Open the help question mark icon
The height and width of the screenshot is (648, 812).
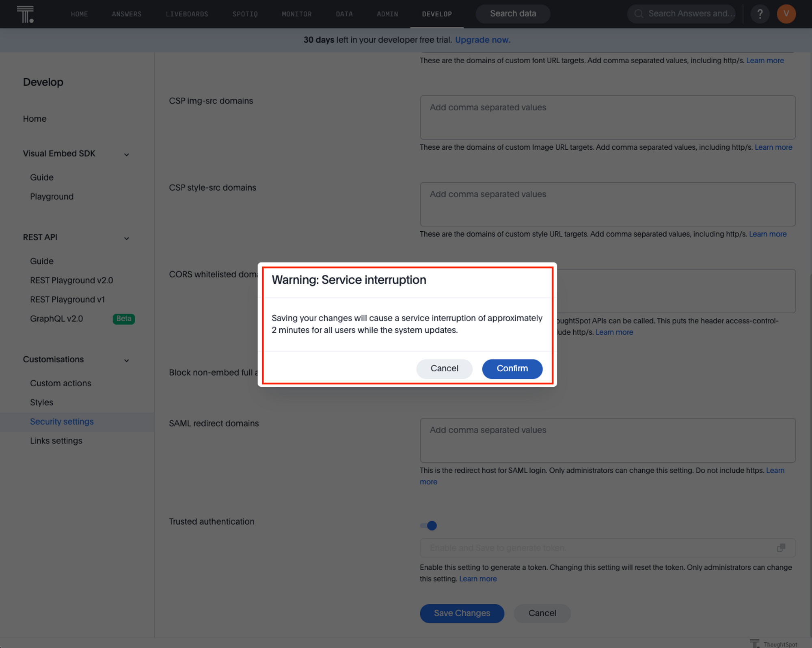[760, 14]
